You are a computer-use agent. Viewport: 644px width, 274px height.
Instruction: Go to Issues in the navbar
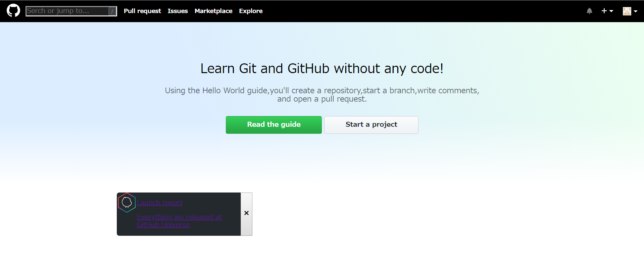(x=178, y=11)
